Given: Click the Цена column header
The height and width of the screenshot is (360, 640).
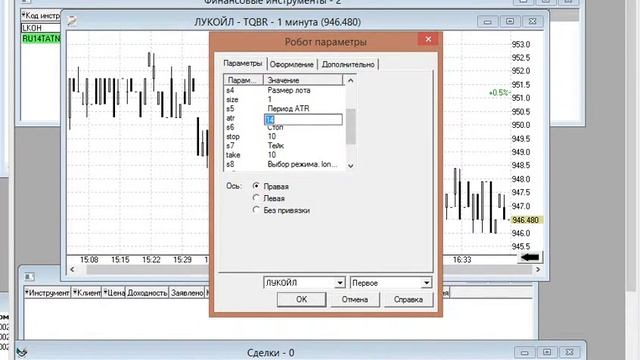Looking at the screenshot, I should 114,293.
